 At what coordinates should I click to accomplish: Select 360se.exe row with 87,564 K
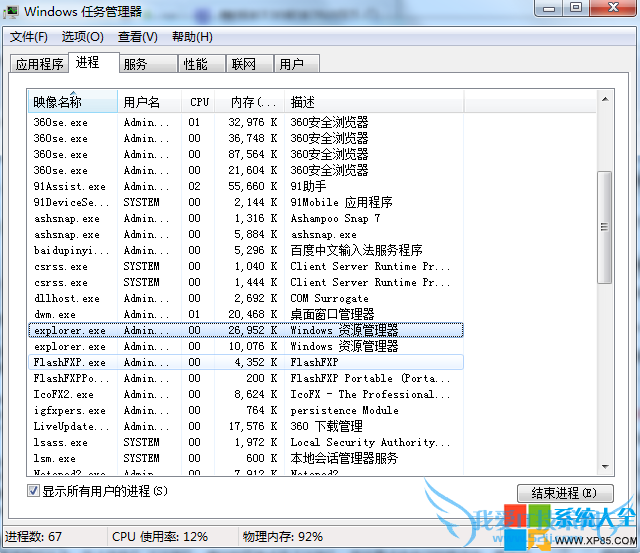pyautogui.click(x=246, y=154)
